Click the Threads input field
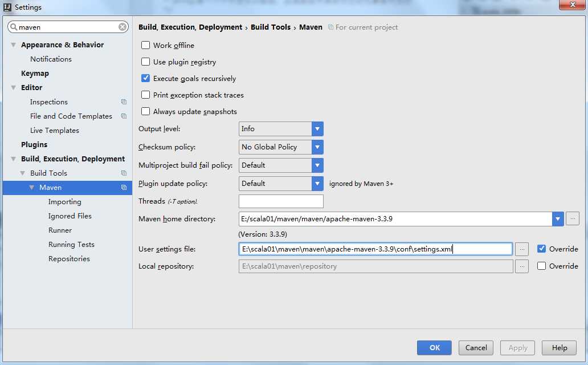588x365 pixels. pyautogui.click(x=281, y=201)
